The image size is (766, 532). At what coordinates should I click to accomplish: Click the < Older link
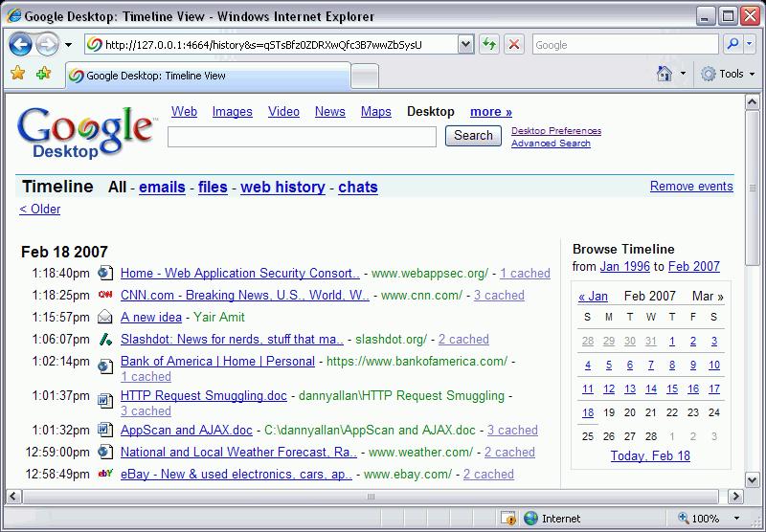pos(39,209)
